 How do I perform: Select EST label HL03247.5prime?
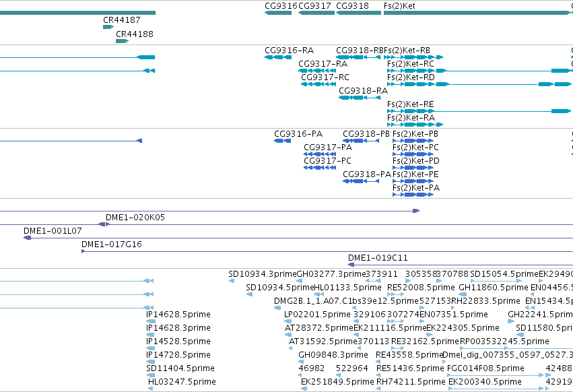(x=182, y=382)
